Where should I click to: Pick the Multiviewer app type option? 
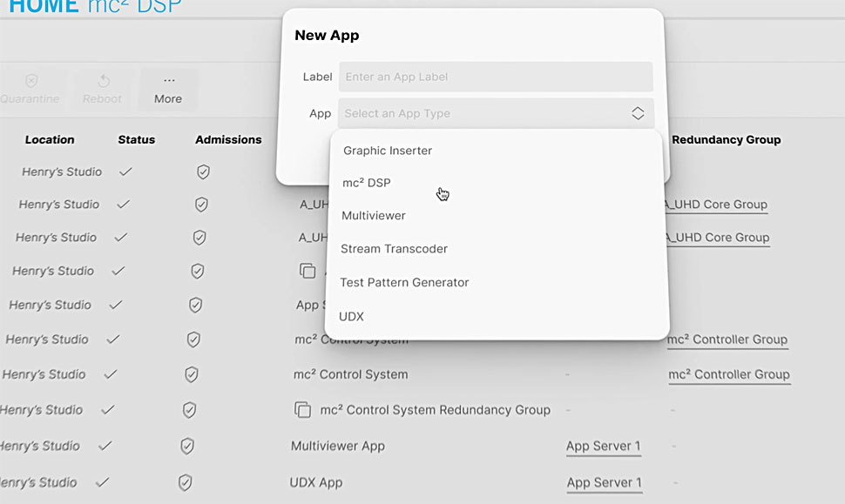[374, 216]
